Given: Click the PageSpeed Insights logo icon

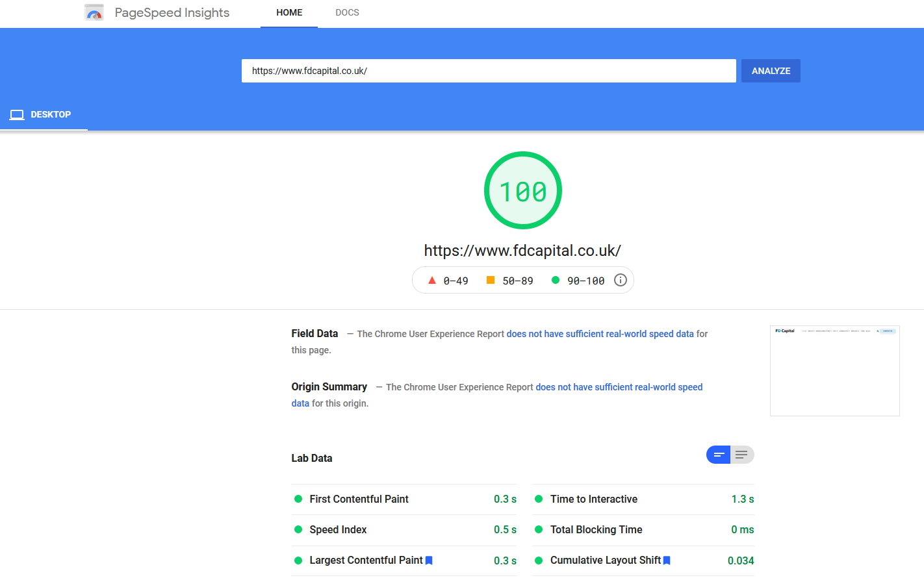Looking at the screenshot, I should coord(94,12).
